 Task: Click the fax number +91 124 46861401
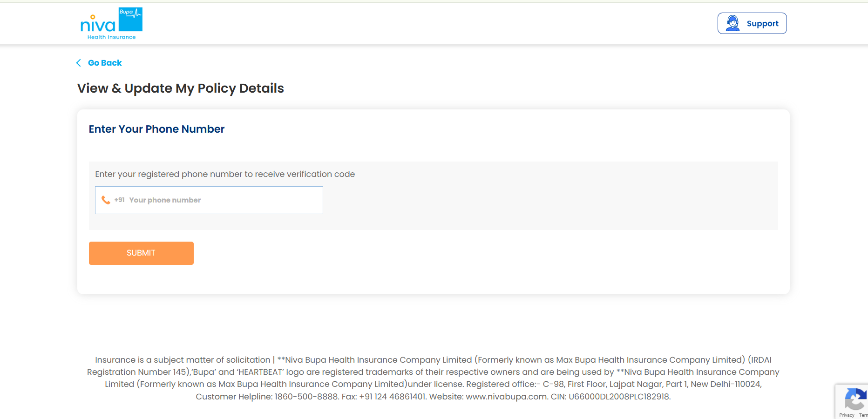pos(393,397)
